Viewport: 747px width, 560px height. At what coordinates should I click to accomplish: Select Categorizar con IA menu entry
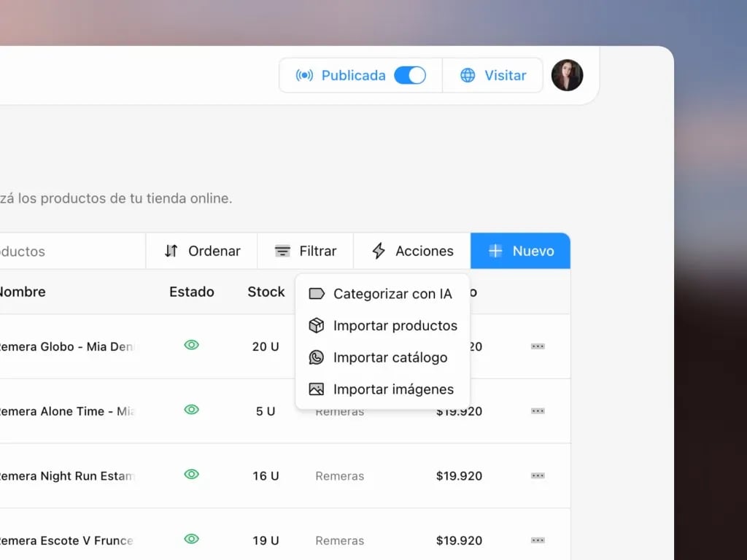[382, 294]
